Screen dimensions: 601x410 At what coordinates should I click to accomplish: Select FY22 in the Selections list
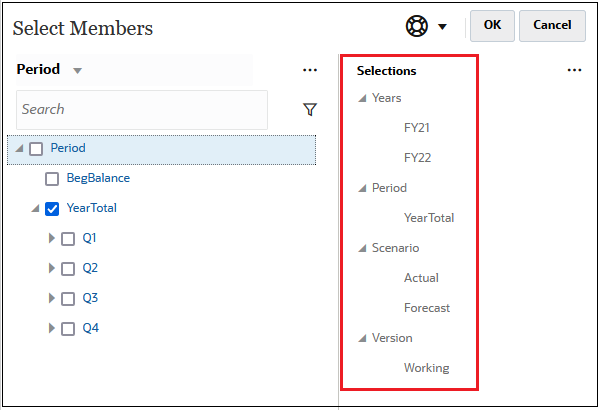(417, 158)
